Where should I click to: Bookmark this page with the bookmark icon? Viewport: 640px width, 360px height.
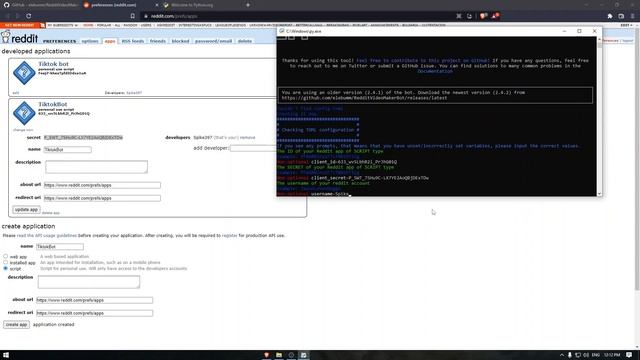point(133,16)
